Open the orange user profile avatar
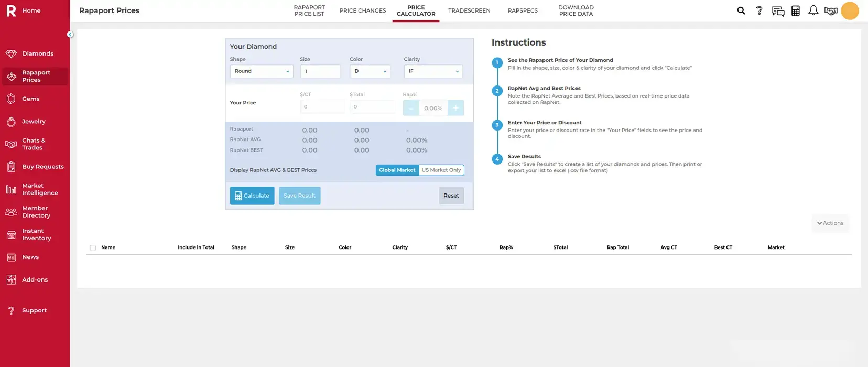The image size is (868, 367). point(850,11)
